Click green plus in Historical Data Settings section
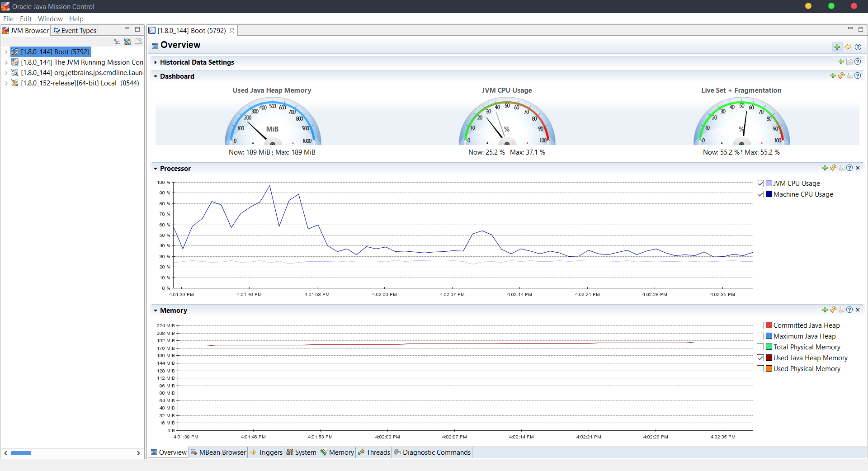The image size is (868, 471). pos(841,62)
